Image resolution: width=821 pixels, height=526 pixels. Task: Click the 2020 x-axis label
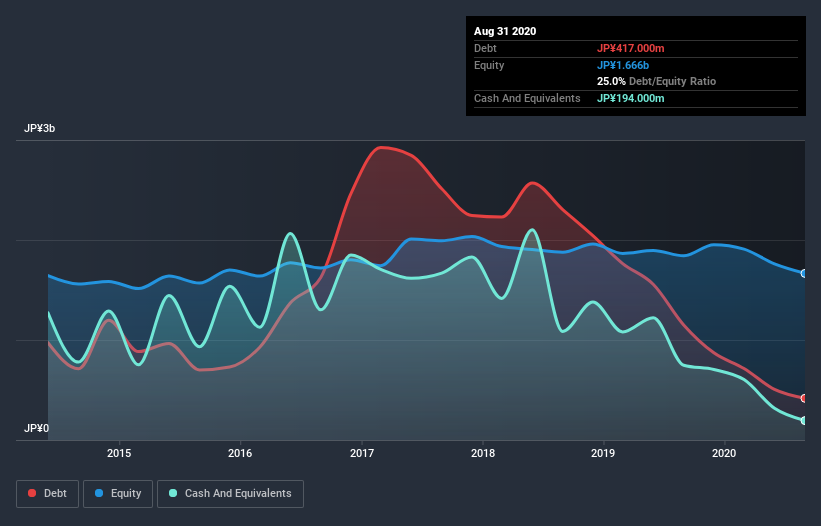coord(724,453)
